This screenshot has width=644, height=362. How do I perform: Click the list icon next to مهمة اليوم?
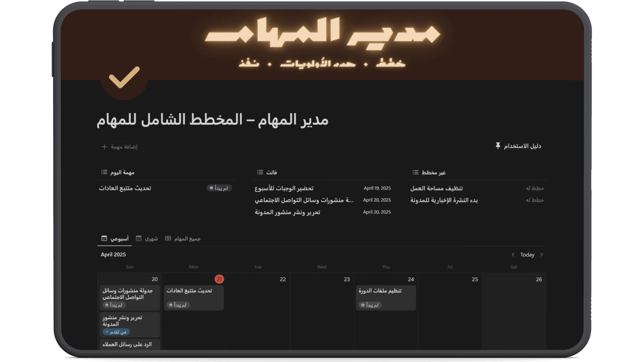pyautogui.click(x=104, y=172)
